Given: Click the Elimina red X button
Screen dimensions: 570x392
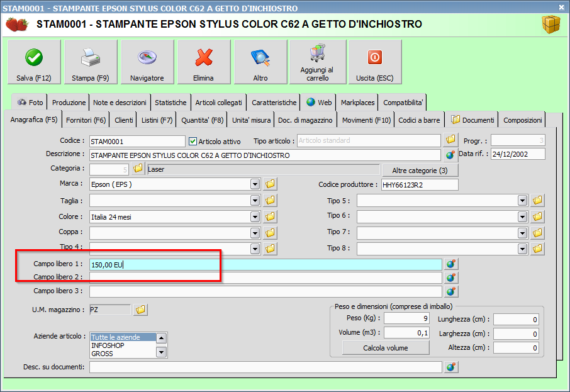Looking at the screenshot, I should [x=204, y=62].
